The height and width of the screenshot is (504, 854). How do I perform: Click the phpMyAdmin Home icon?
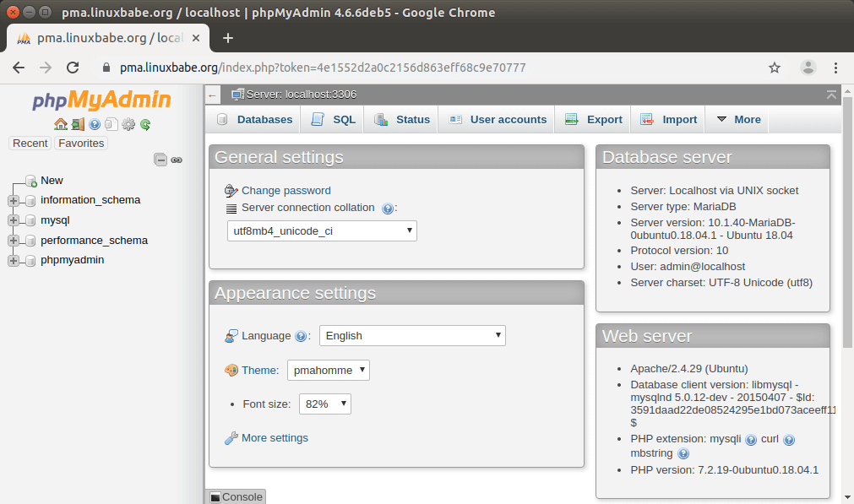pos(60,124)
